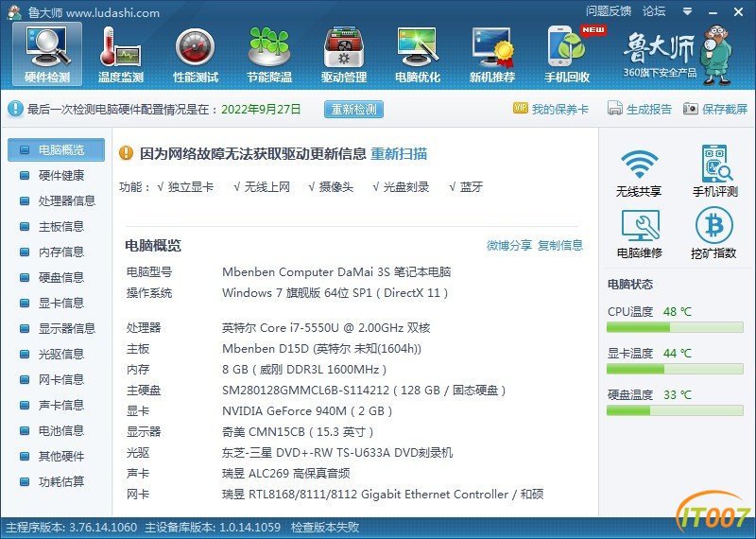Open 性能测试 performance test gauge icon

click(x=196, y=54)
